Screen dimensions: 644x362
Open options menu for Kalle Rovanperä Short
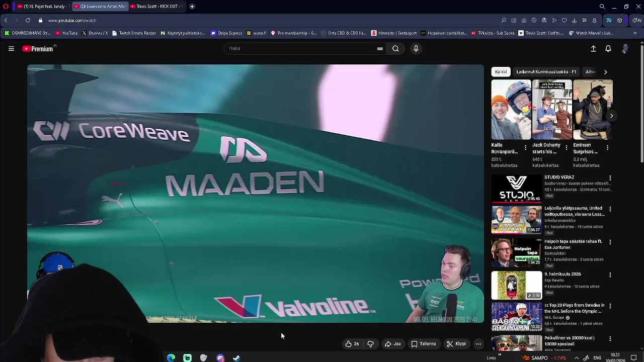pos(526,148)
